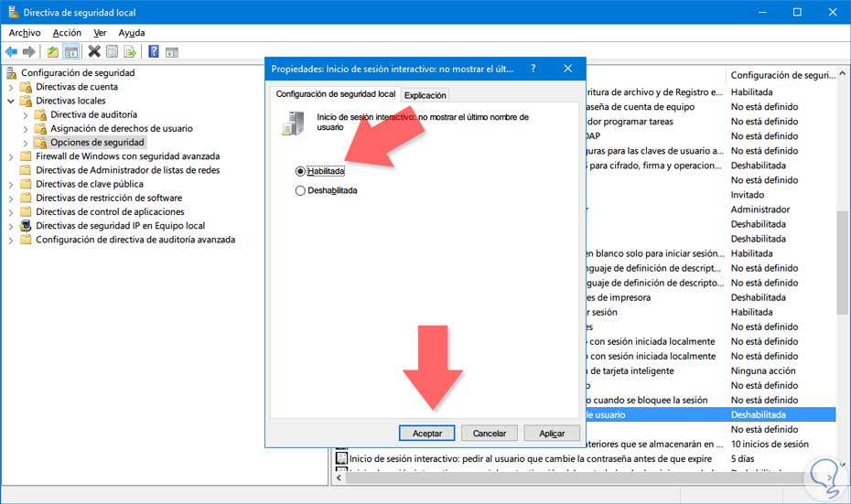851x504 pixels.
Task: Toggle the Show/Hide console tree icon
Action: [x=71, y=52]
